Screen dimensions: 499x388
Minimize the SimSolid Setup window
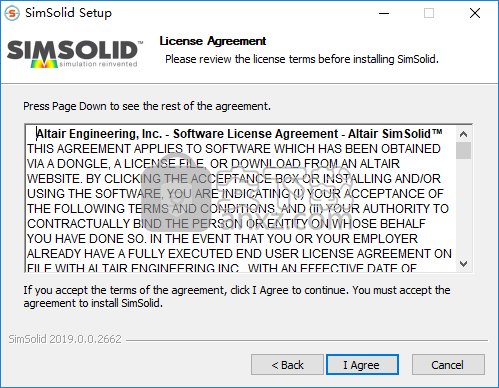(384, 13)
